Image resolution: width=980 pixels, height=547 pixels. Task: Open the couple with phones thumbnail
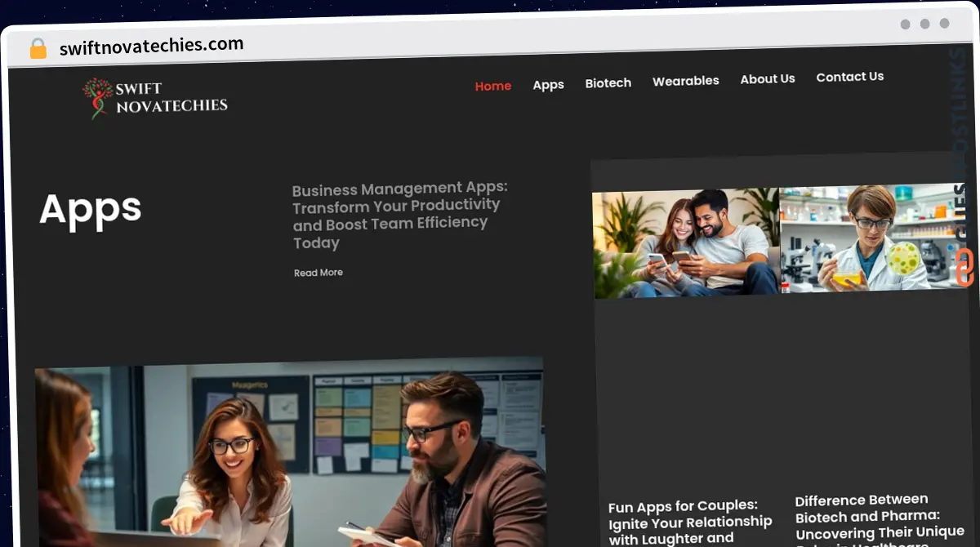[x=686, y=243]
